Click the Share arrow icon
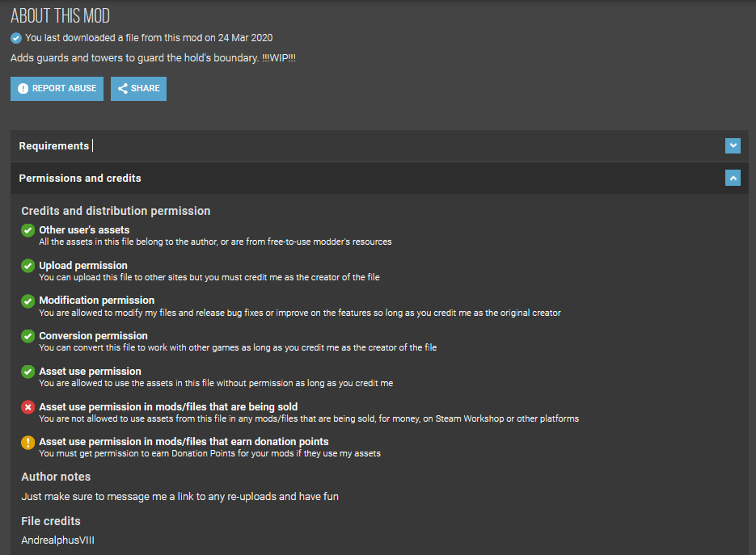Image resolution: width=756 pixels, height=555 pixels. click(123, 89)
